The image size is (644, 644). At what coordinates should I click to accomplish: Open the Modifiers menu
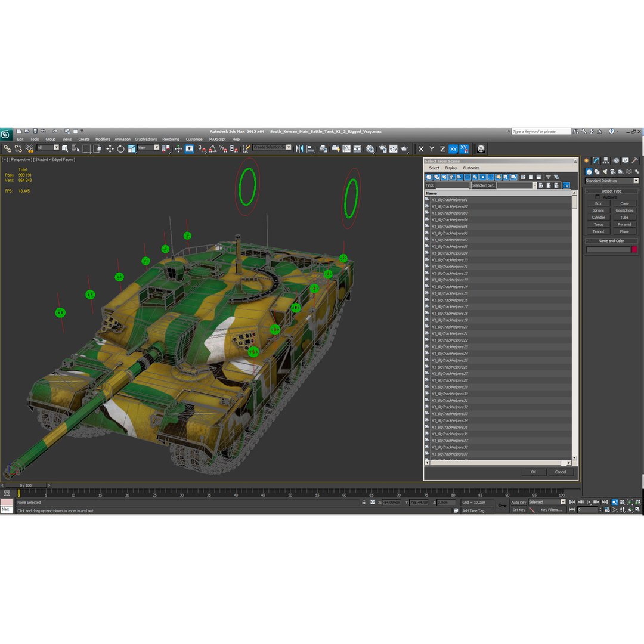click(x=103, y=139)
